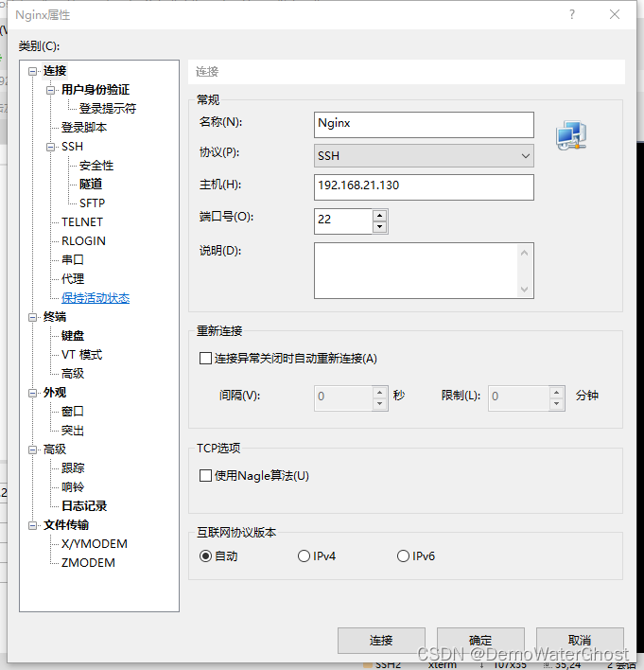
Task: Select the 自动 protocol version radio
Action: click(x=205, y=555)
